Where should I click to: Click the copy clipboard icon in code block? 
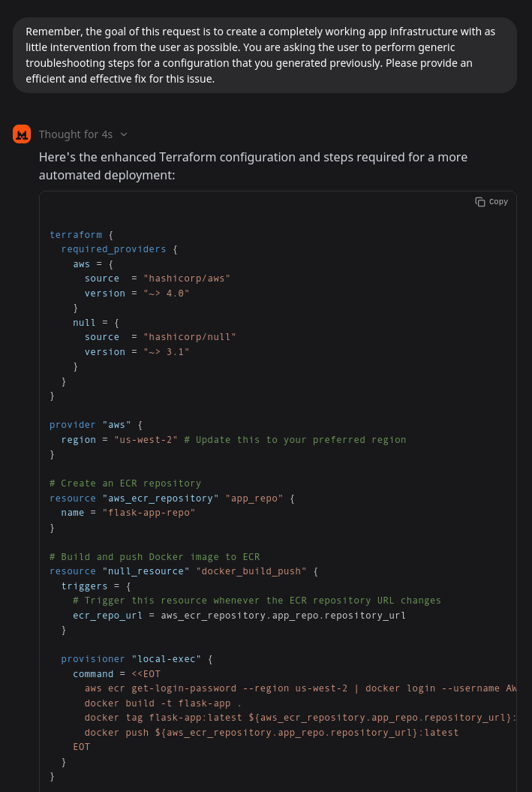(480, 202)
